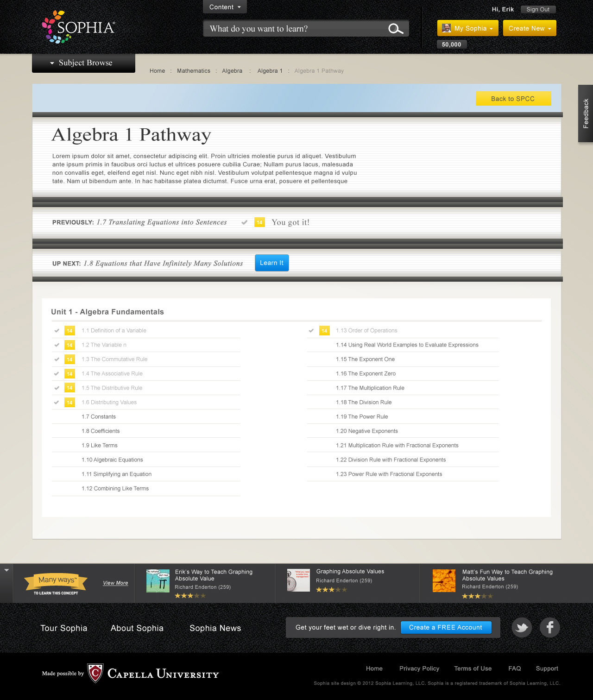This screenshot has width=593, height=700.
Task: Open Tour Sophia footer link
Action: coord(64,628)
